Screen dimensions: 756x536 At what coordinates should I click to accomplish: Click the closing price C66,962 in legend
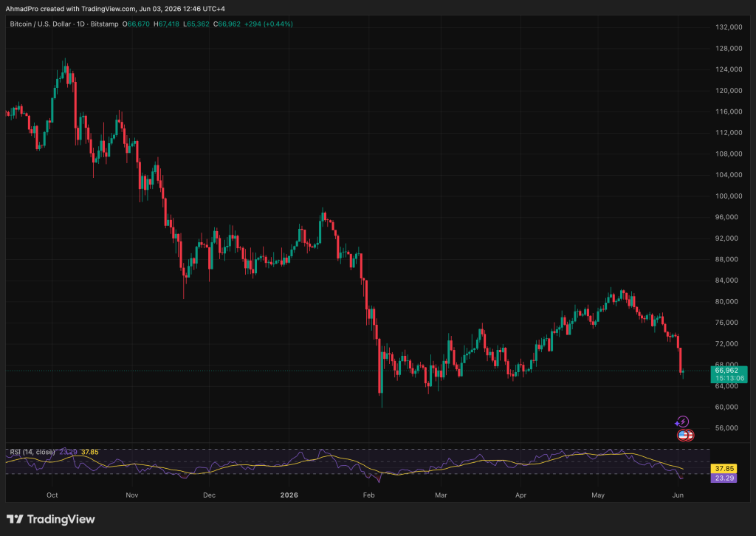coord(227,24)
